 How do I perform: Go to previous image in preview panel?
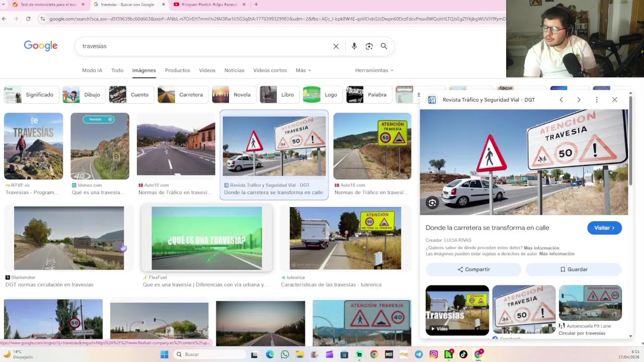click(x=561, y=100)
